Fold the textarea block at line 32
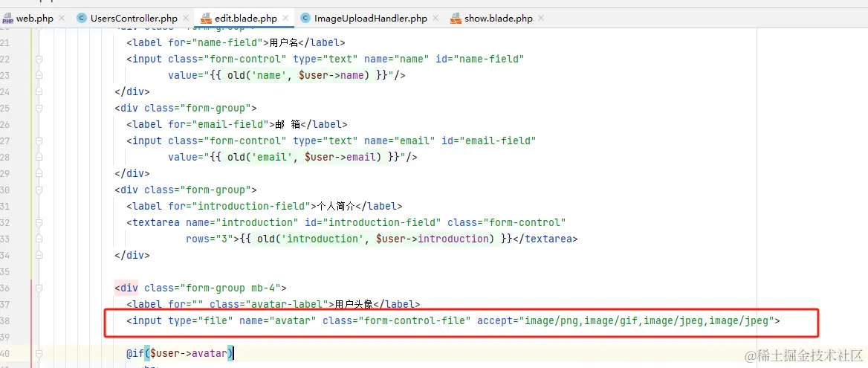Viewport: 868px width, 368px height. click(39, 222)
